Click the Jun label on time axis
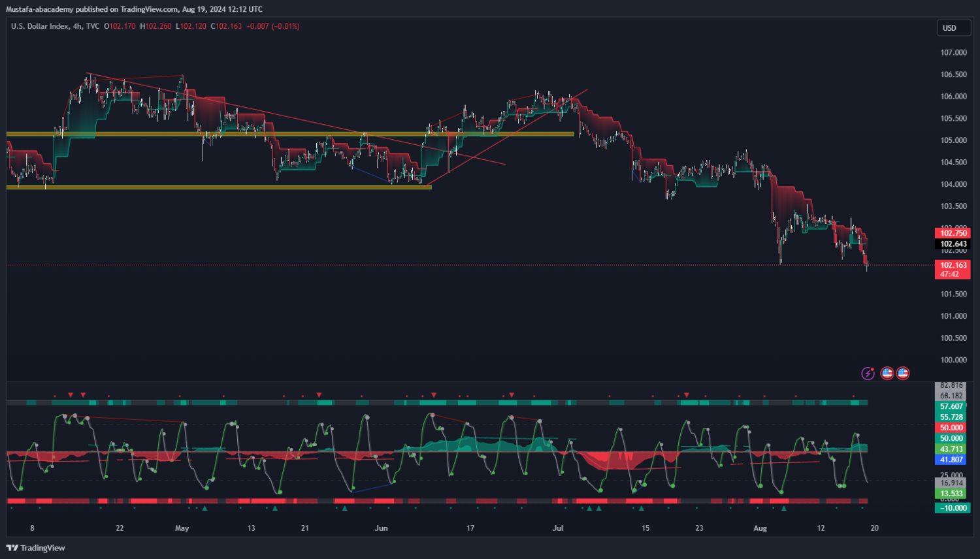Viewport: 980px width, 559px height. tap(381, 528)
